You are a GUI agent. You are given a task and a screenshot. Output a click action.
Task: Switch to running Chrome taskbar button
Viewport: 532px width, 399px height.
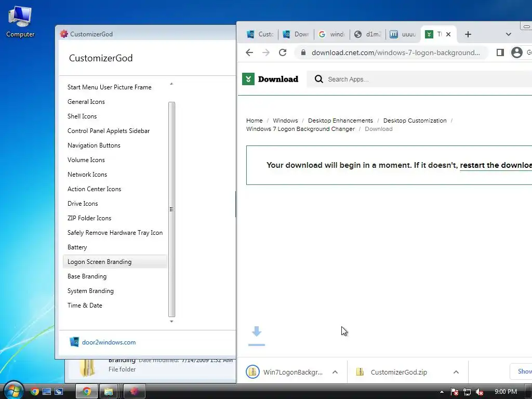[x=87, y=392]
